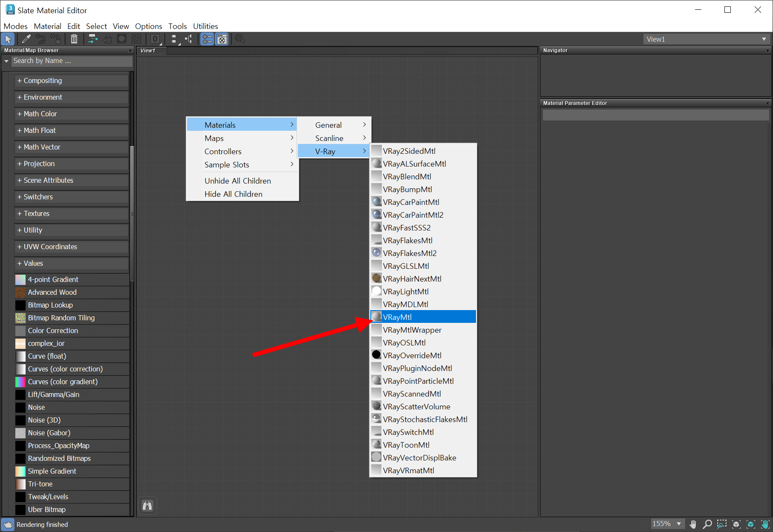This screenshot has height=532, width=773.
Task: Open browser options arrow beside search field
Action: (6, 61)
